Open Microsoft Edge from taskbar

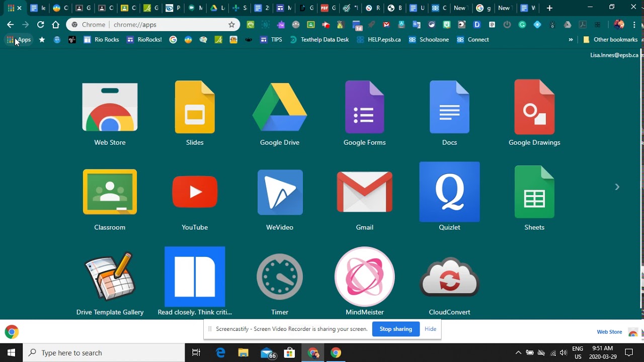pos(220,353)
